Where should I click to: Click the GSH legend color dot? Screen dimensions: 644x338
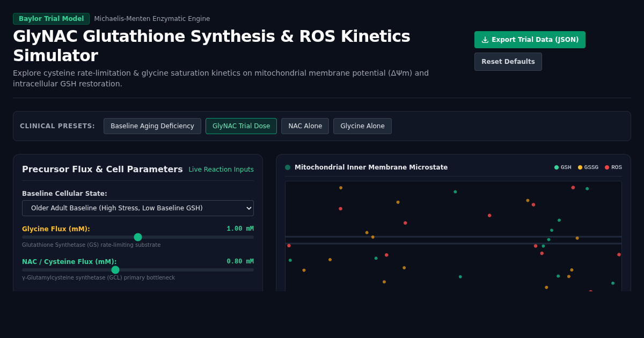point(557,167)
